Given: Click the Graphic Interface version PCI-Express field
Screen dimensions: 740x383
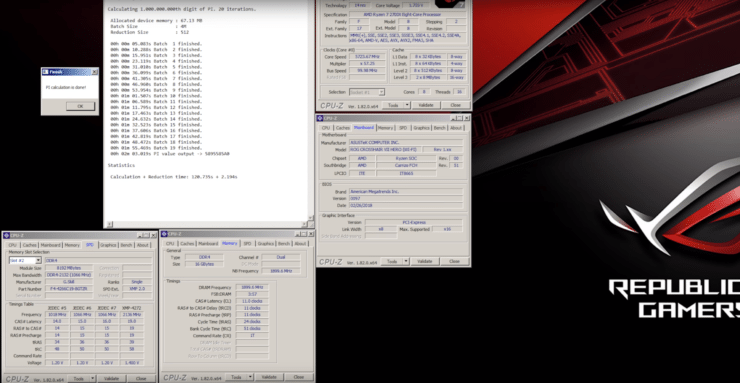Looking at the screenshot, I should pyautogui.click(x=413, y=222).
